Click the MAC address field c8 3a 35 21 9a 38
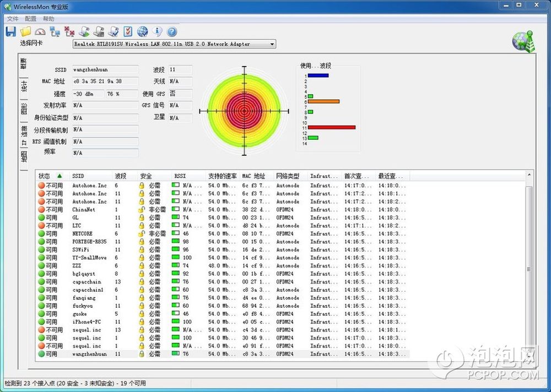This screenshot has width=551, height=392. click(105, 81)
